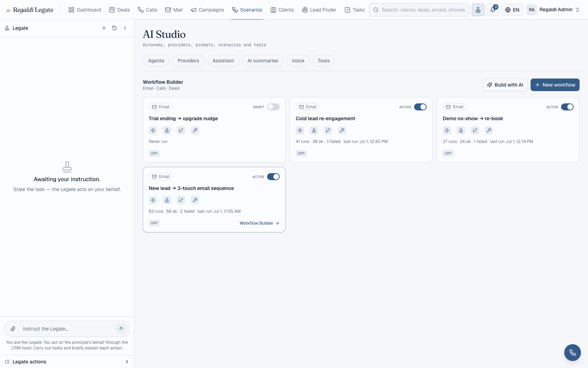Enable the Trial ending upgrade nudge draft toggle
588x368 pixels.
point(273,107)
